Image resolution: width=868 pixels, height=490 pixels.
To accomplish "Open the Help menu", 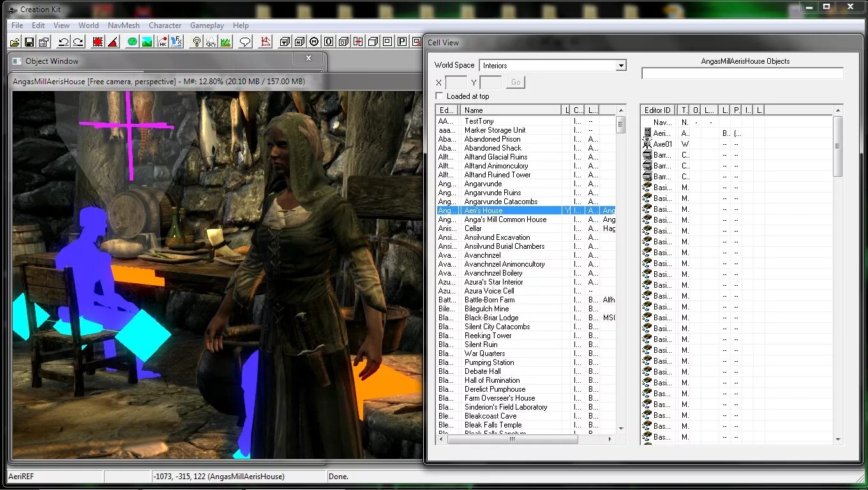I will [x=241, y=26].
